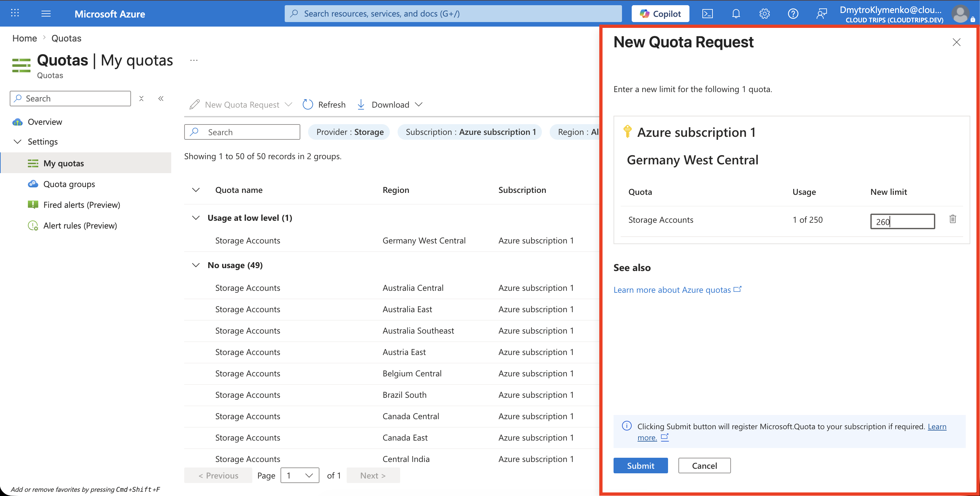Open portal settings gear
Image resolution: width=980 pixels, height=496 pixels.
[764, 14]
